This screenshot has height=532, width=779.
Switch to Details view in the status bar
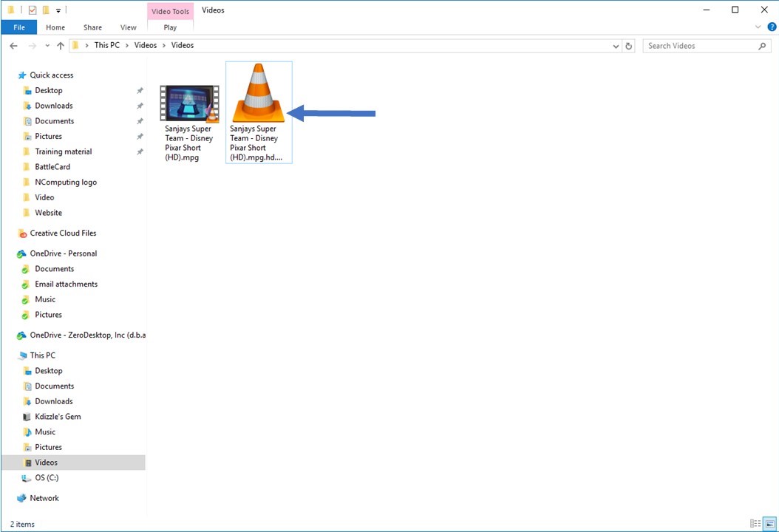click(x=755, y=524)
